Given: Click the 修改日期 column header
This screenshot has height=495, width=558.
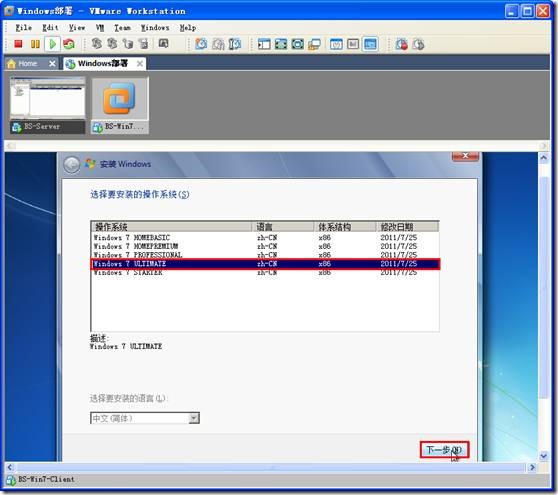Looking at the screenshot, I should click(x=407, y=227).
